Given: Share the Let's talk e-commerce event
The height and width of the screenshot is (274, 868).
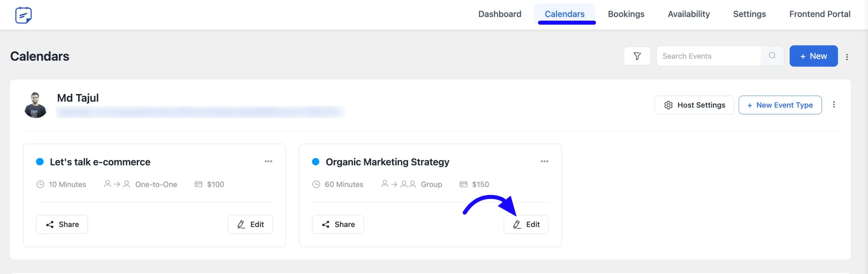Looking at the screenshot, I should [62, 224].
